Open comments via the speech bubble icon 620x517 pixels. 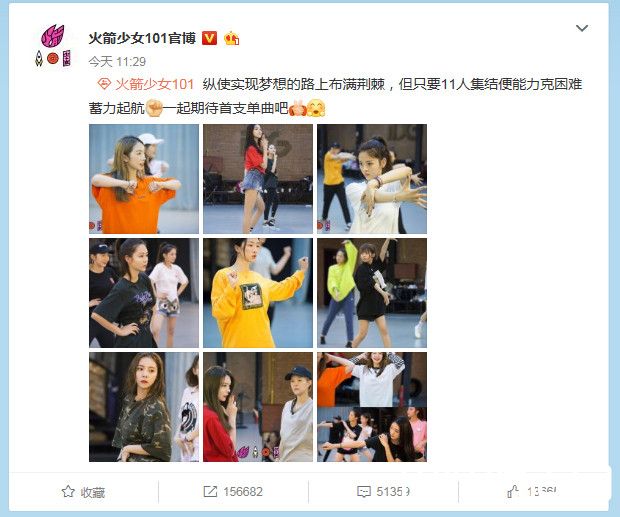tap(363, 491)
